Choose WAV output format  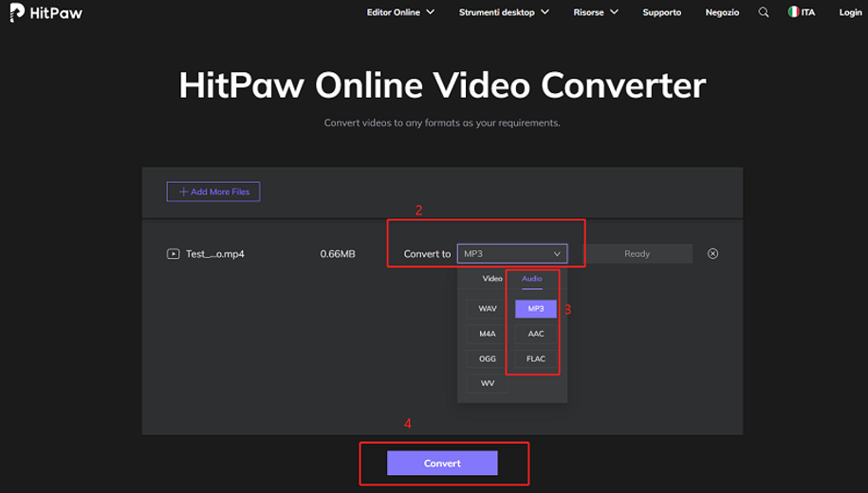point(488,309)
